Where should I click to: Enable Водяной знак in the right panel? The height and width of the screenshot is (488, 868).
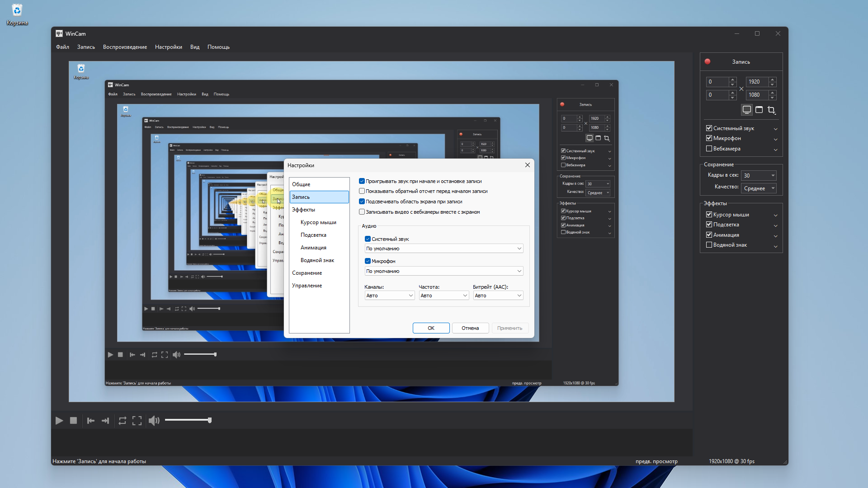pyautogui.click(x=709, y=245)
